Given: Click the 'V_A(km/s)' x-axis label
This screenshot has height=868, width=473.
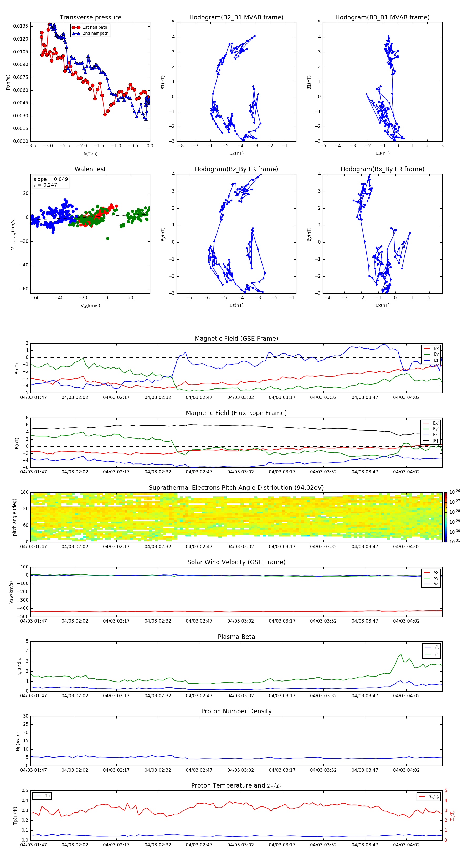Looking at the screenshot, I should (90, 306).
